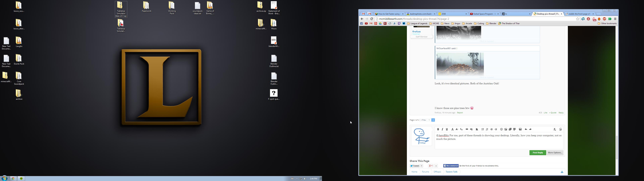Insert a link via the editor toolbar
The width and height of the screenshot is (644, 181).
467,129
